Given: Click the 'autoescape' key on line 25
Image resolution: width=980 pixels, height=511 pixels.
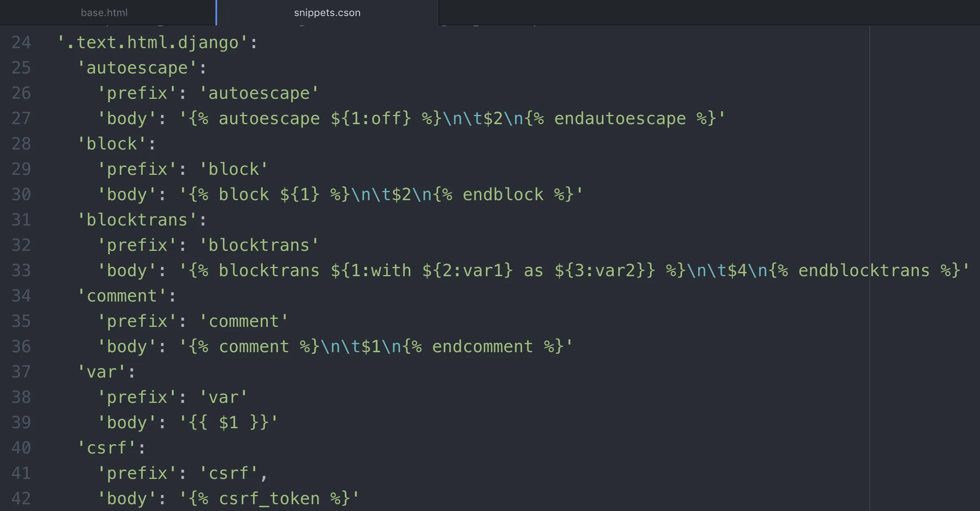Looking at the screenshot, I should pyautogui.click(x=137, y=68).
